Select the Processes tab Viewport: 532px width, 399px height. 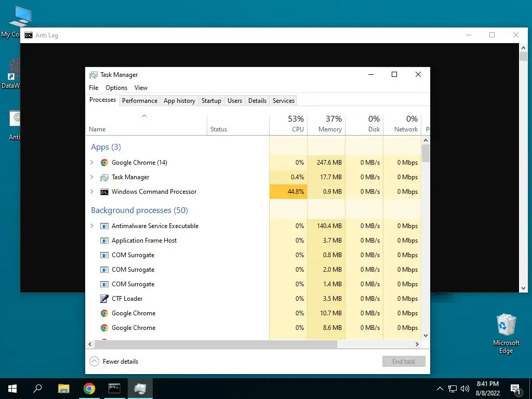coord(102,100)
